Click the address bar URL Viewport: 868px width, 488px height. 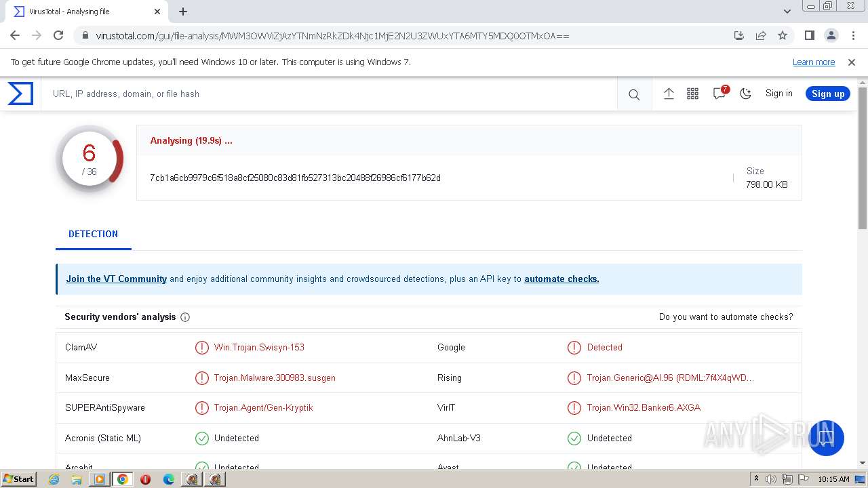[332, 36]
